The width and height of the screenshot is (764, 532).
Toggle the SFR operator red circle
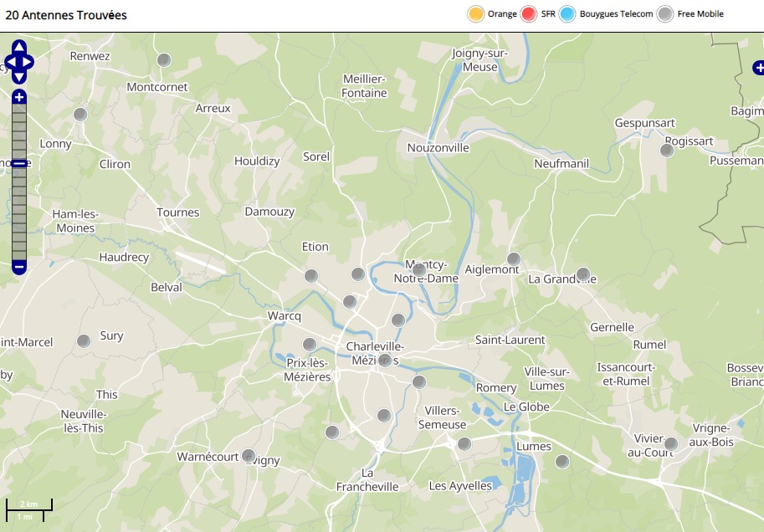tap(528, 14)
